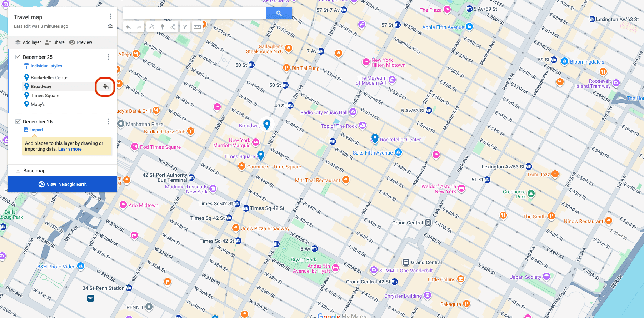Click the Top of The Rock icon
Image resolution: width=644 pixels, height=318 pixels.
click(363, 126)
